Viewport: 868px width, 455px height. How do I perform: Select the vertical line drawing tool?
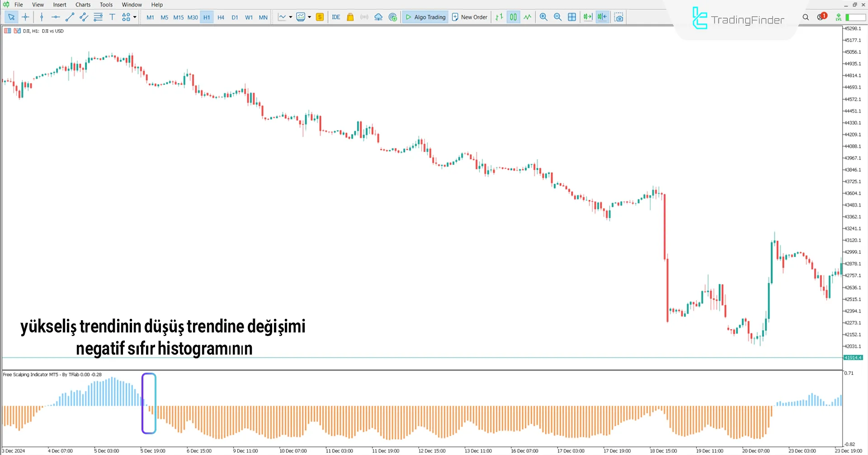(x=42, y=17)
